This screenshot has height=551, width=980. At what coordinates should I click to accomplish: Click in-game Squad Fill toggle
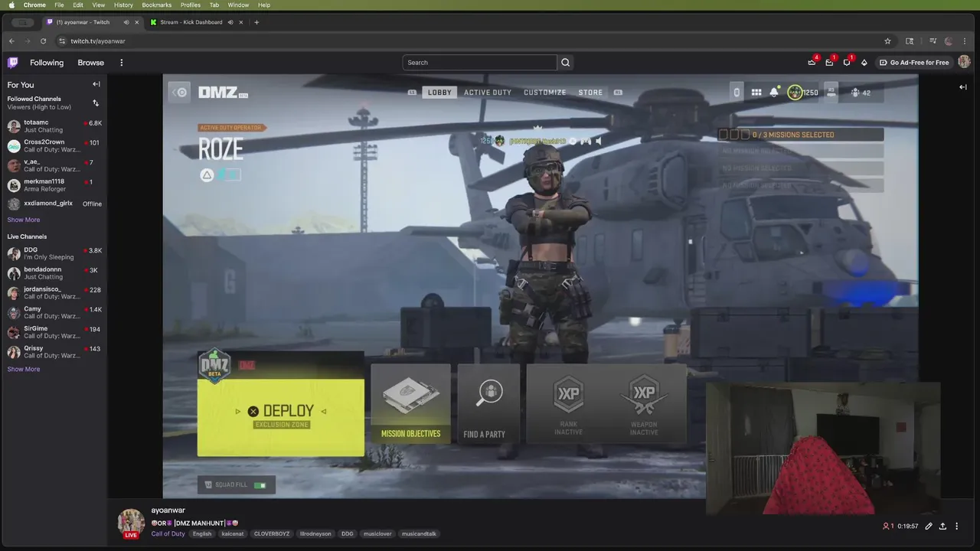(237, 484)
